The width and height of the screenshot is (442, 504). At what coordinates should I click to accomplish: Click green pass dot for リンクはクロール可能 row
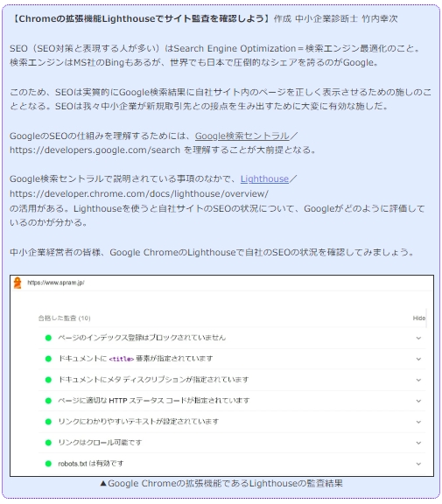coord(48,443)
